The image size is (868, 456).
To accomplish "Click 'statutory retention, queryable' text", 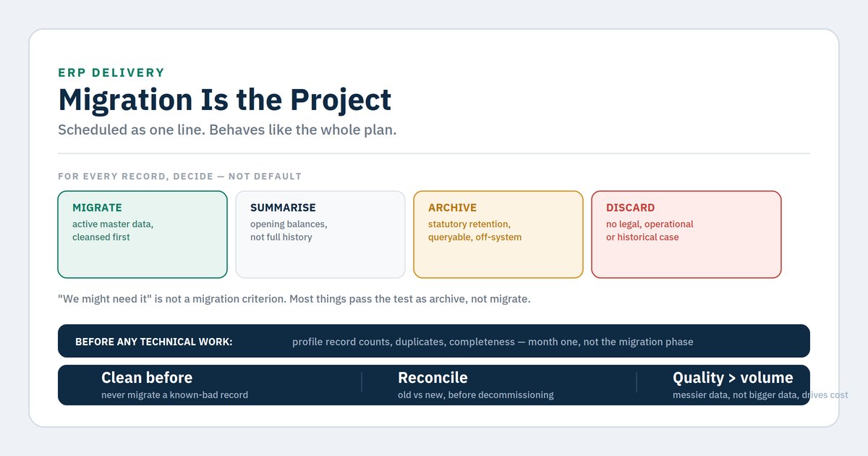I will (475, 231).
